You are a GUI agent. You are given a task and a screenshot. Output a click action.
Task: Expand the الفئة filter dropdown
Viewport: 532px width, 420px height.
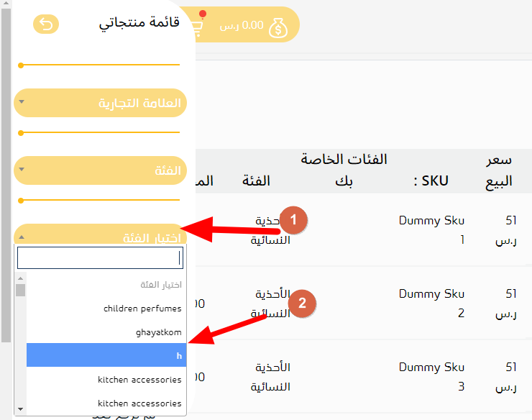click(100, 170)
